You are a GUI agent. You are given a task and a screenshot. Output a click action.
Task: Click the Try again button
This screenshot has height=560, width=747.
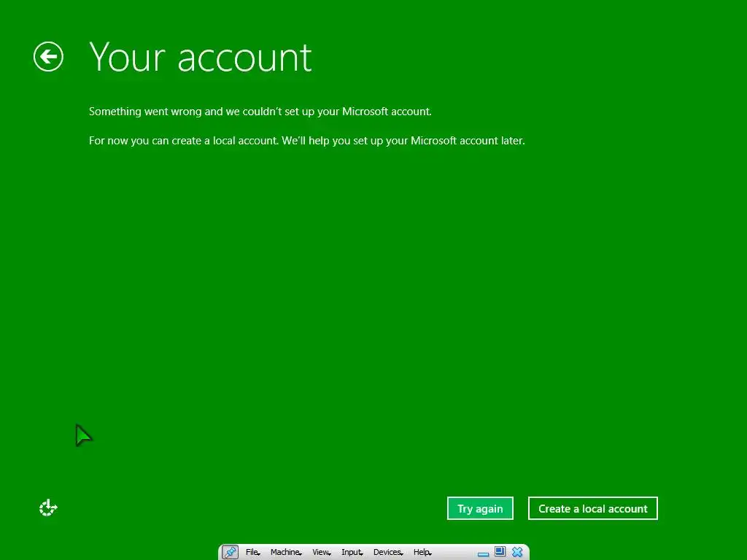[x=480, y=508]
